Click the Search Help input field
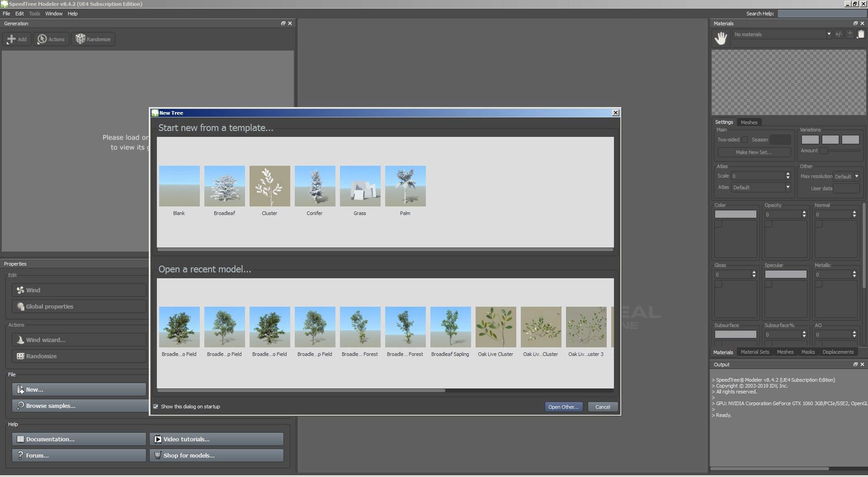868x477 pixels. [821, 14]
